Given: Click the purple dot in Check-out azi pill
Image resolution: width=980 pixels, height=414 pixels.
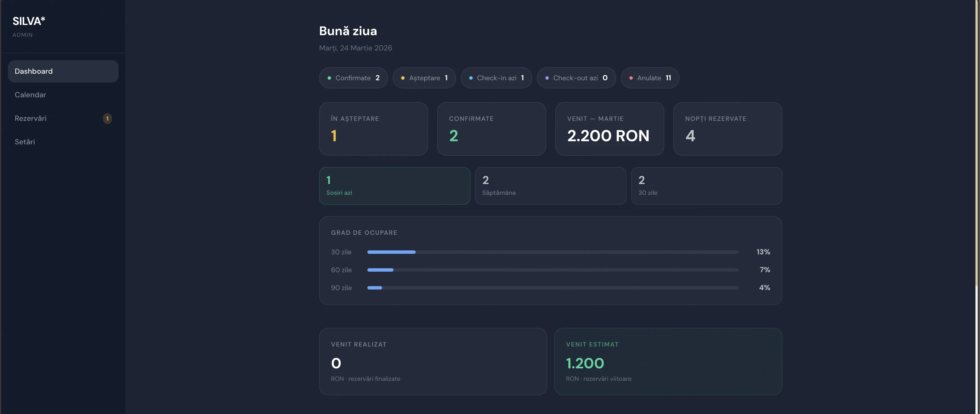Looking at the screenshot, I should pyautogui.click(x=547, y=78).
